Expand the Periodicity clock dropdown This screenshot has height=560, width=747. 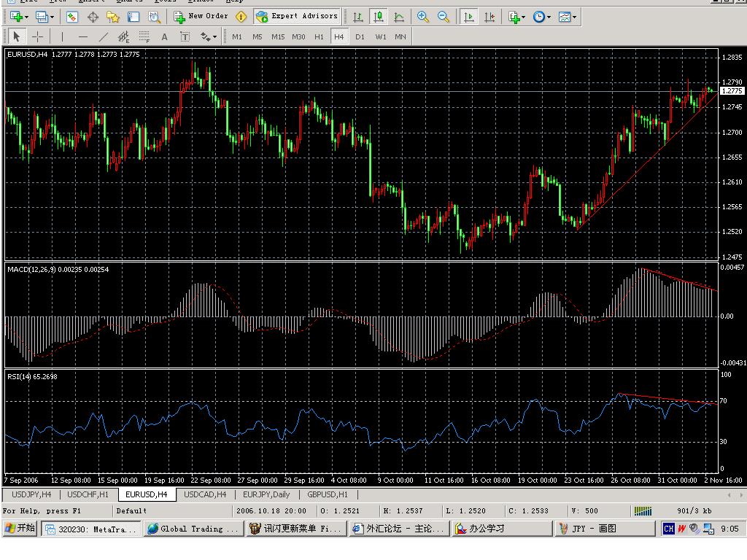tap(549, 17)
